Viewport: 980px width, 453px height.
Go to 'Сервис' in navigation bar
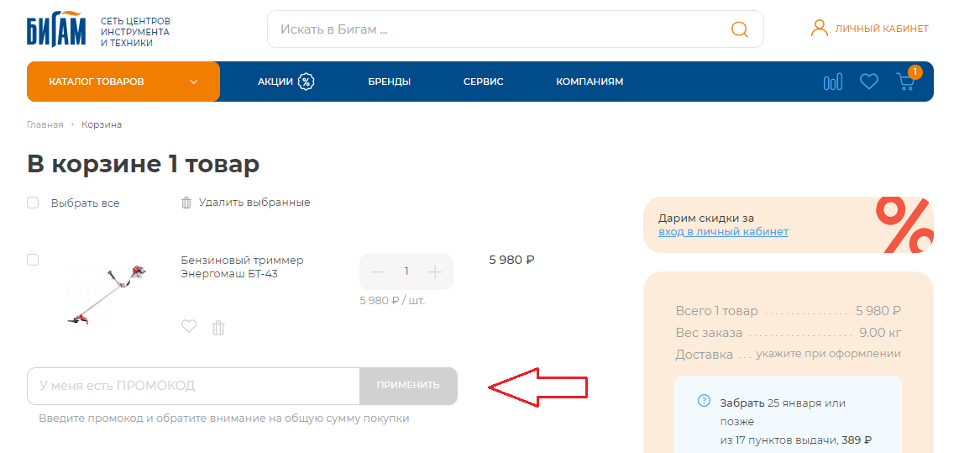click(483, 82)
